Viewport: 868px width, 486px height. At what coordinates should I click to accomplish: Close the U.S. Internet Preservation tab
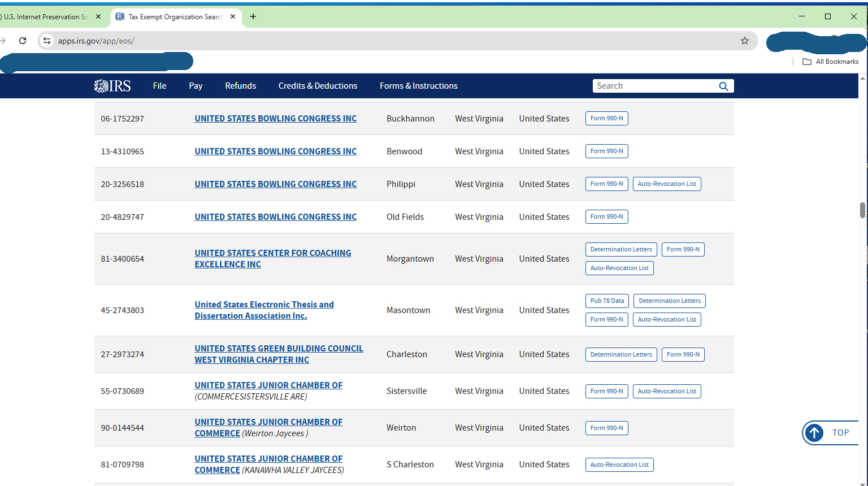[x=98, y=16]
